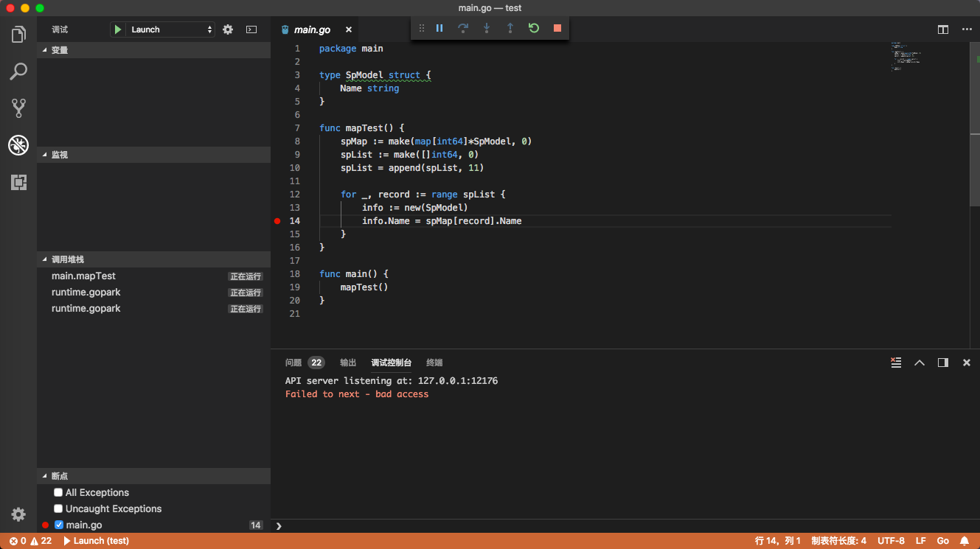Collapse the 监视 section

pos(154,155)
